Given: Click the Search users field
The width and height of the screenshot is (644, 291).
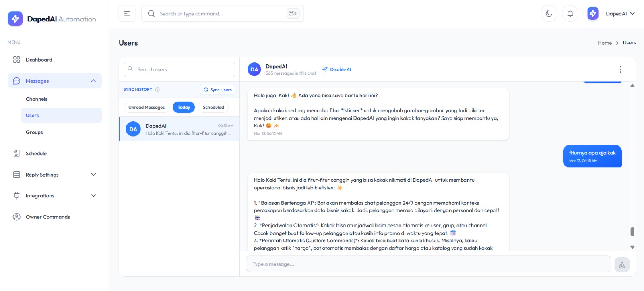Looking at the screenshot, I should pos(179,69).
